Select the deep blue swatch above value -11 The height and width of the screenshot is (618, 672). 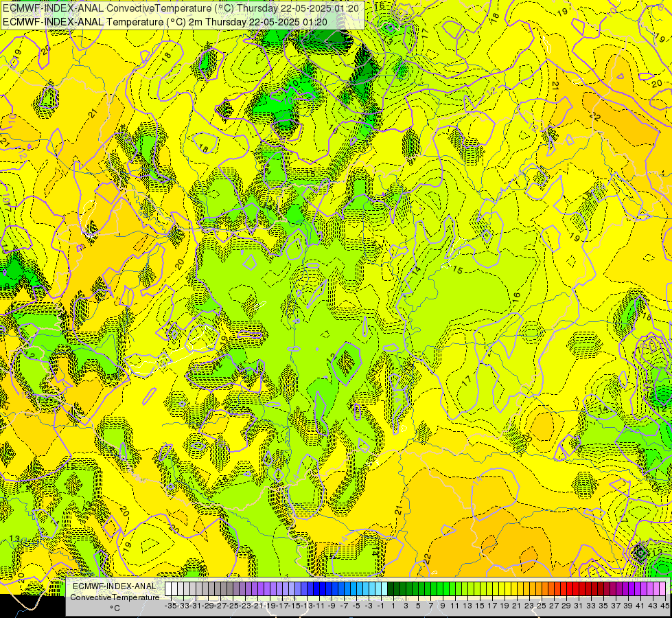pyautogui.click(x=316, y=588)
